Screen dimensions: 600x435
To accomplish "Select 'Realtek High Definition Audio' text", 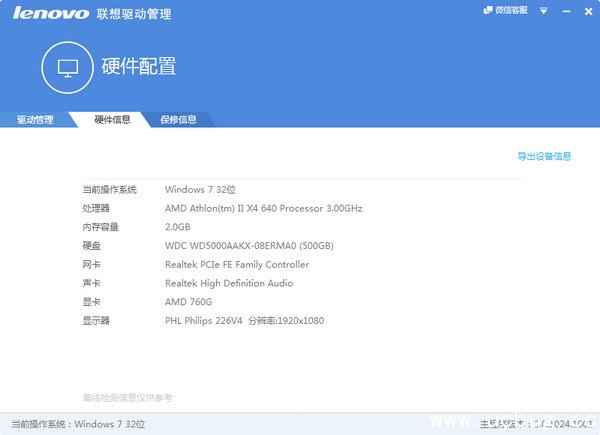I will coord(229,283).
